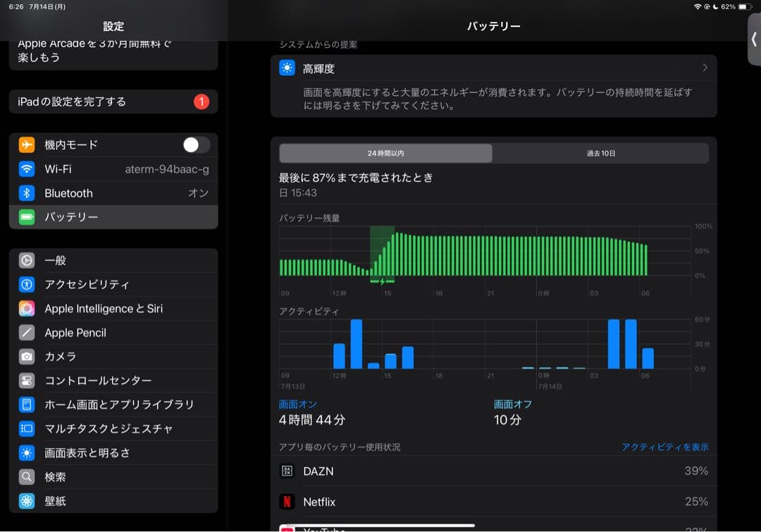The image size is (761, 532).
Task: Open Wi-Fi settings via the Wi-Fi icon
Action: pyautogui.click(x=27, y=168)
